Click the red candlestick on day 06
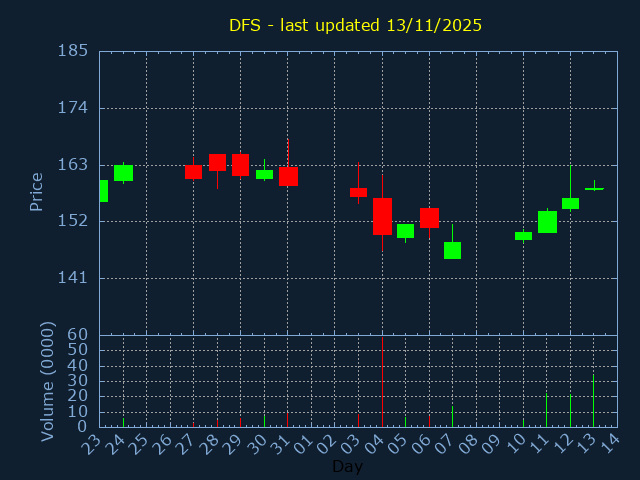Image resolution: width=640 pixels, height=480 pixels. click(x=429, y=218)
